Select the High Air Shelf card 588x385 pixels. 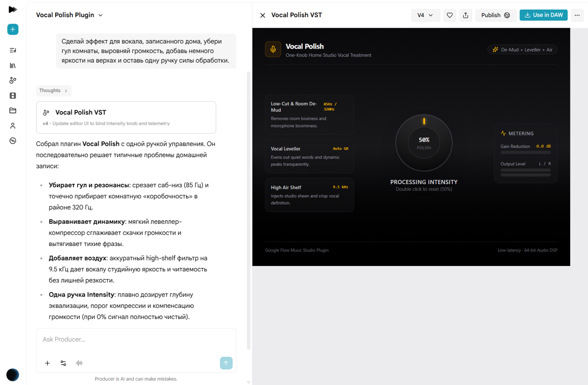click(309, 195)
